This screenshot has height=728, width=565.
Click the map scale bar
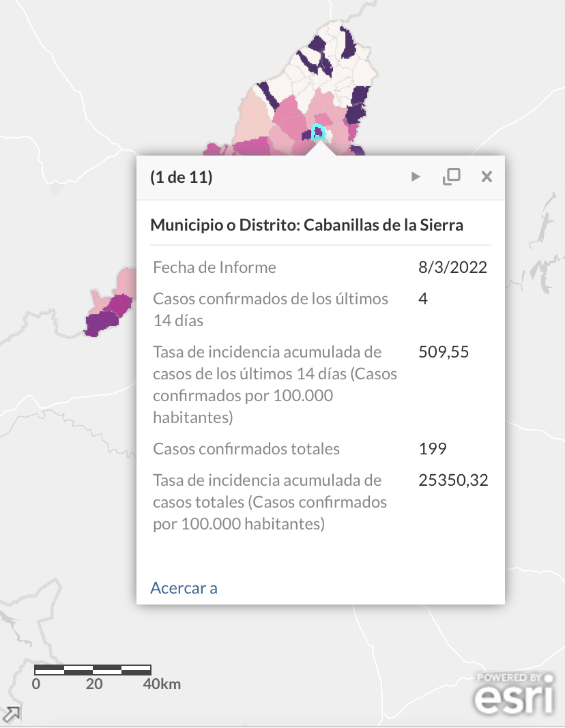(x=92, y=669)
